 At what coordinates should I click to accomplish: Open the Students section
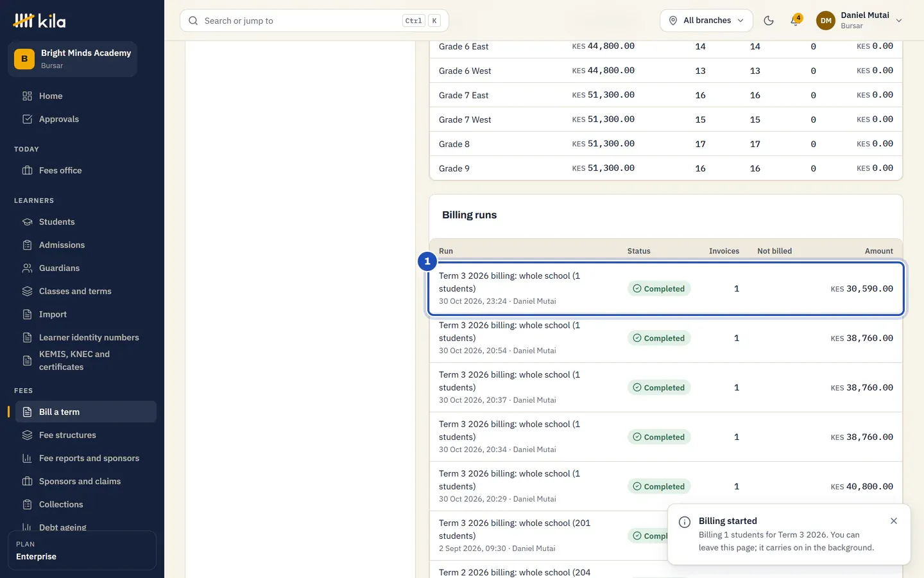86,222
